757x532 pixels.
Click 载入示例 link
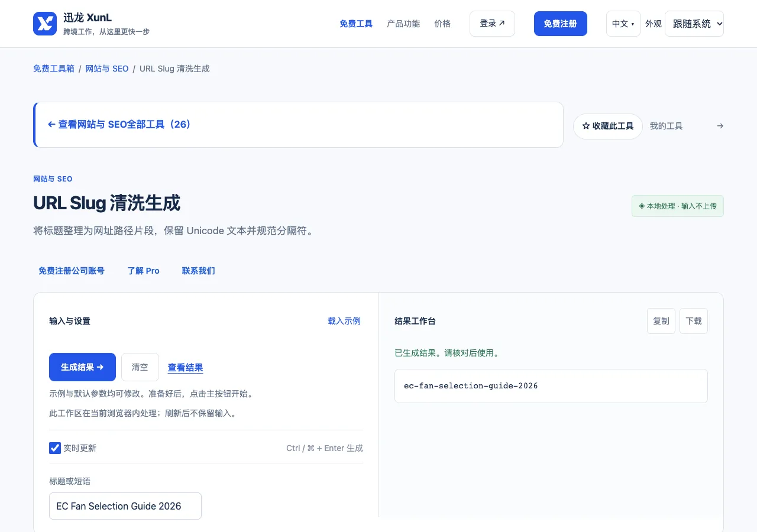click(x=344, y=321)
